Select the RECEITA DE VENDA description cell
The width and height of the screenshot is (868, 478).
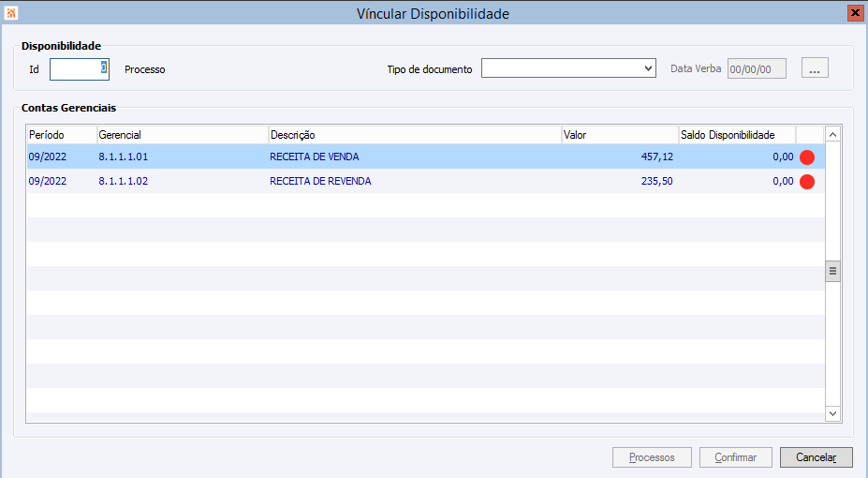(x=315, y=157)
